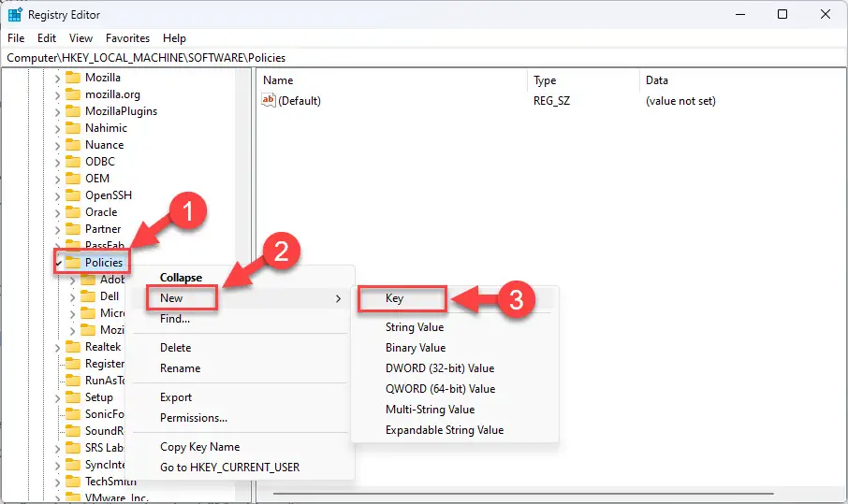848x504 pixels.
Task: Choose Copy Key Name
Action: 241,447
